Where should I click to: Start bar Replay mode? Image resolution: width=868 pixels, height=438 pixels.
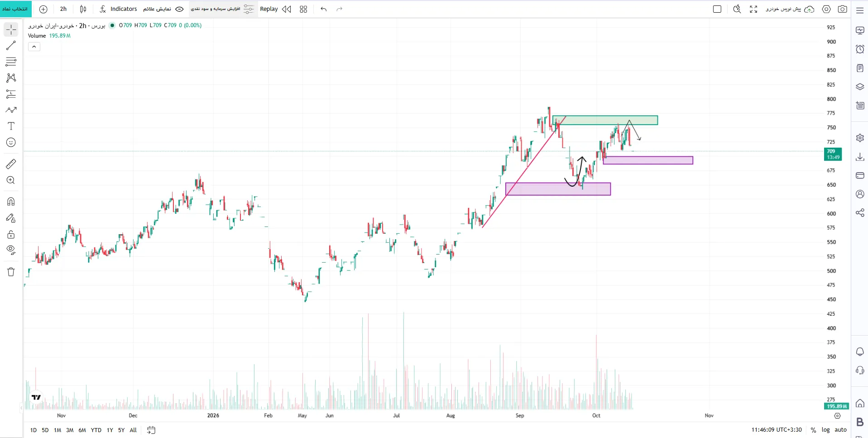275,9
